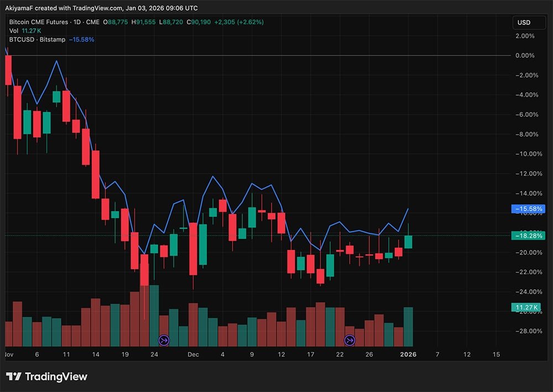Click the green 11.27K volume badge

[527, 307]
